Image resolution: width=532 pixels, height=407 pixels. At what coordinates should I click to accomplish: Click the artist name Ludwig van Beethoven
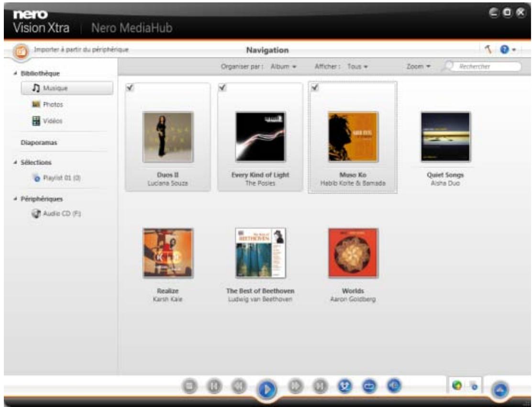click(x=260, y=299)
